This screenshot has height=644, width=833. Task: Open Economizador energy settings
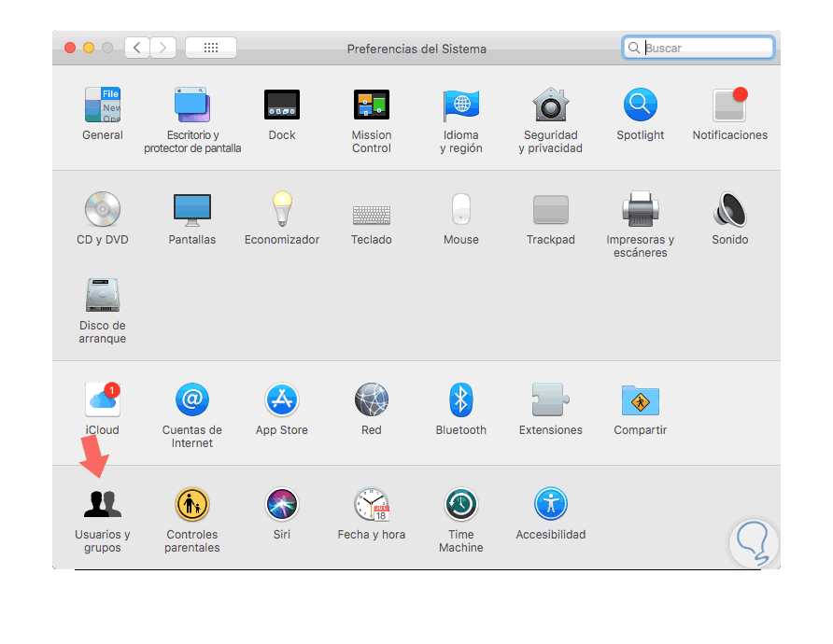(x=282, y=209)
